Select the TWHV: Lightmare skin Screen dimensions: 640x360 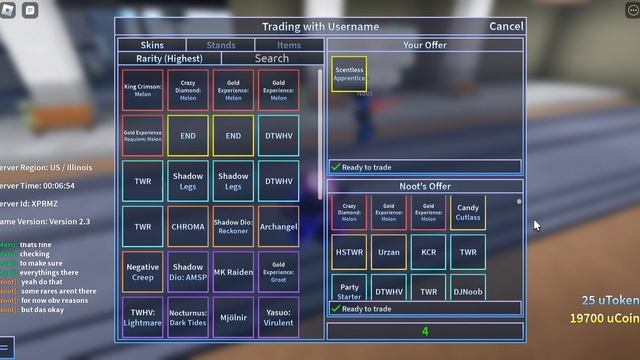click(x=142, y=317)
